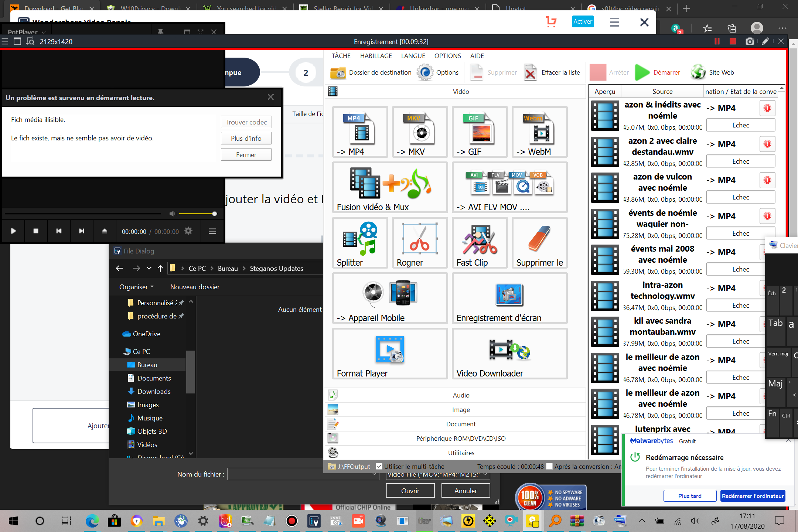Open the -> MKV conversion tile

(420, 132)
